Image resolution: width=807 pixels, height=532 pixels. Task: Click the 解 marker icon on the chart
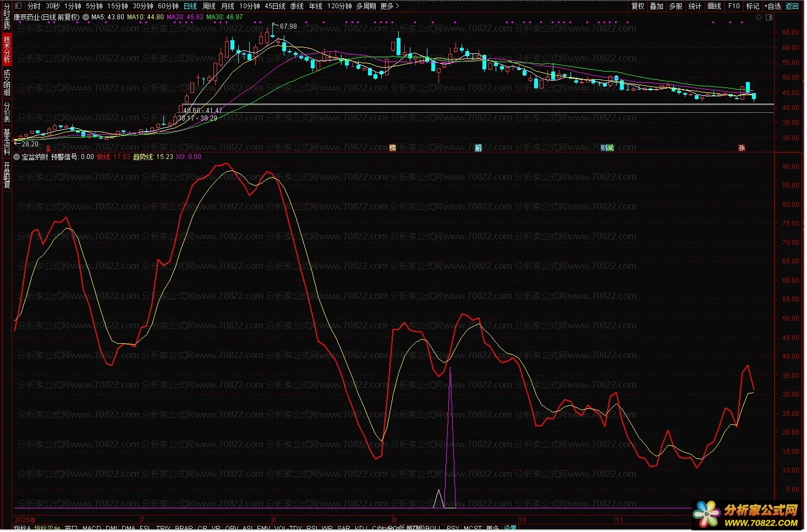click(478, 147)
